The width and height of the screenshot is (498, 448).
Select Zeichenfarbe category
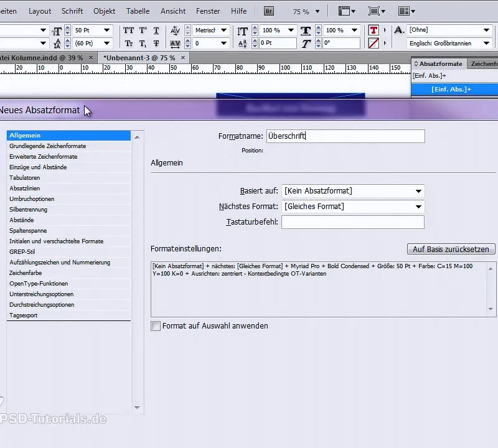point(68,273)
